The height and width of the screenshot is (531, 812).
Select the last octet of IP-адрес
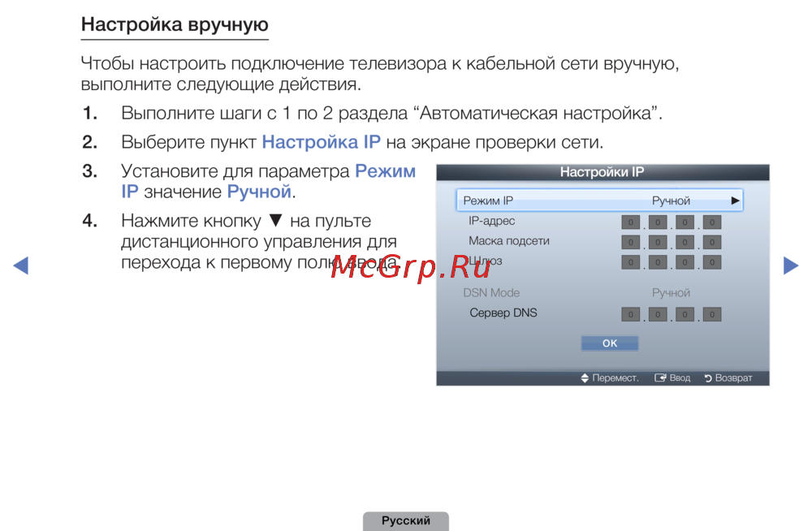coord(712,222)
